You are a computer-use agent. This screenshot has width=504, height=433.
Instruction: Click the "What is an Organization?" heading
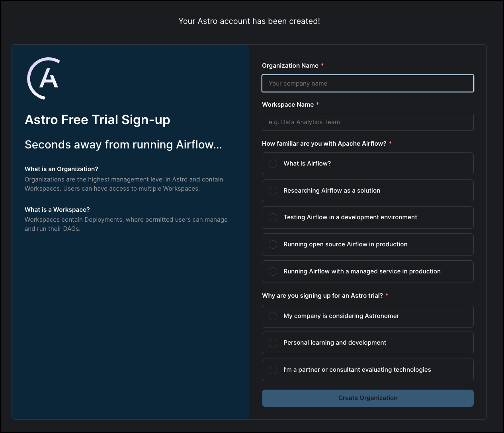[x=61, y=169]
